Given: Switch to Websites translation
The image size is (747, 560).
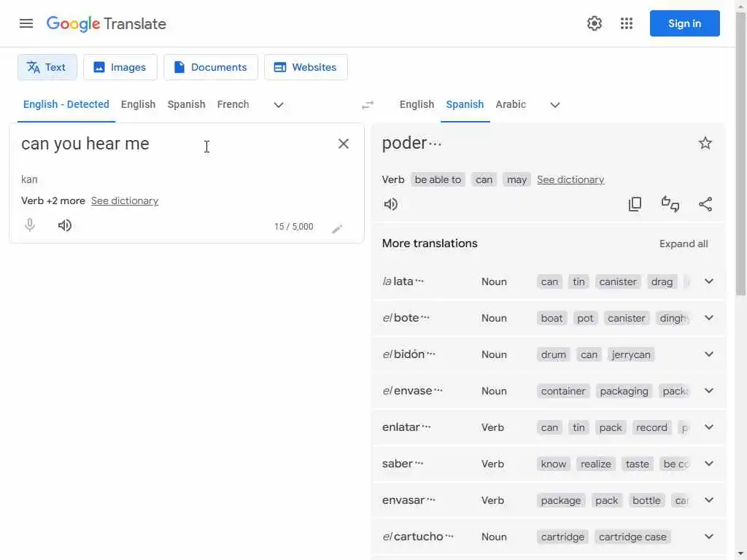Looking at the screenshot, I should [x=306, y=67].
